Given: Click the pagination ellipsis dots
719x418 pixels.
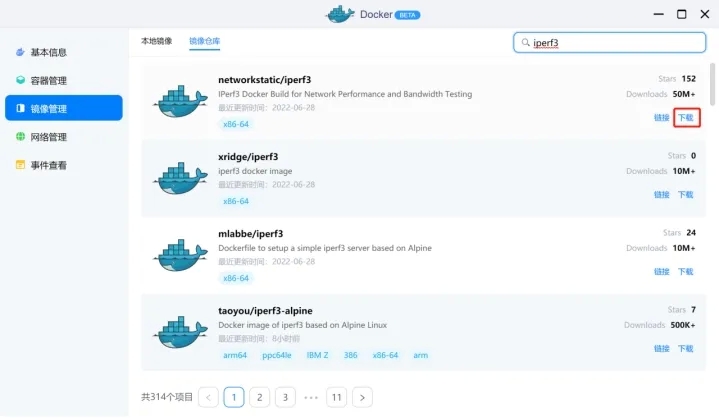Looking at the screenshot, I should (311, 397).
